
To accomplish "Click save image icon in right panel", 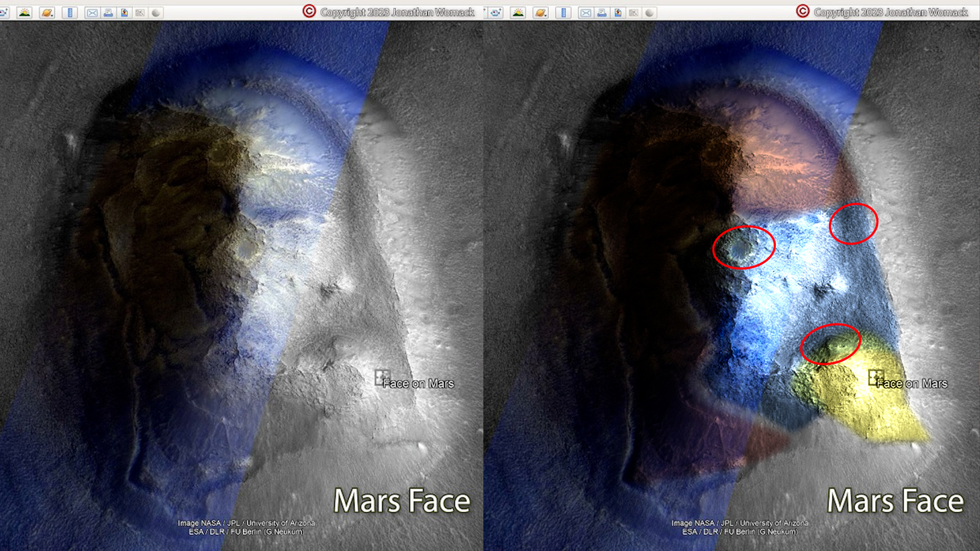I will tap(618, 13).
